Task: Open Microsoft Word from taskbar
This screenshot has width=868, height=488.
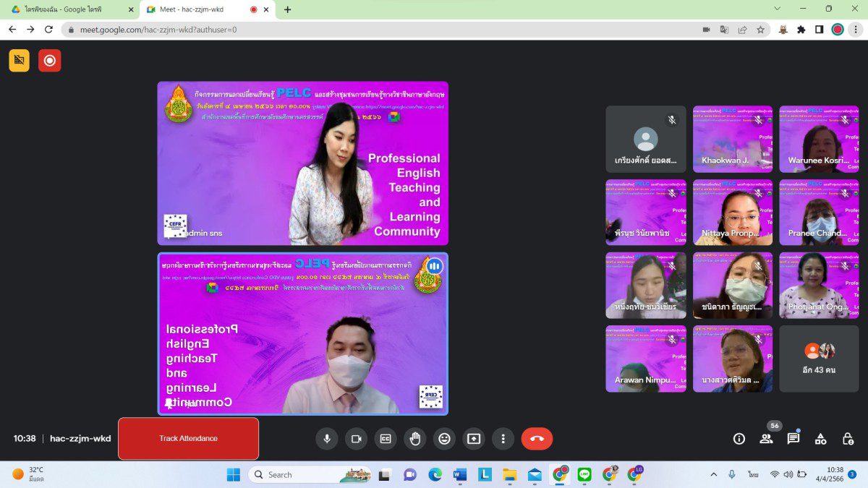Action: [x=459, y=474]
